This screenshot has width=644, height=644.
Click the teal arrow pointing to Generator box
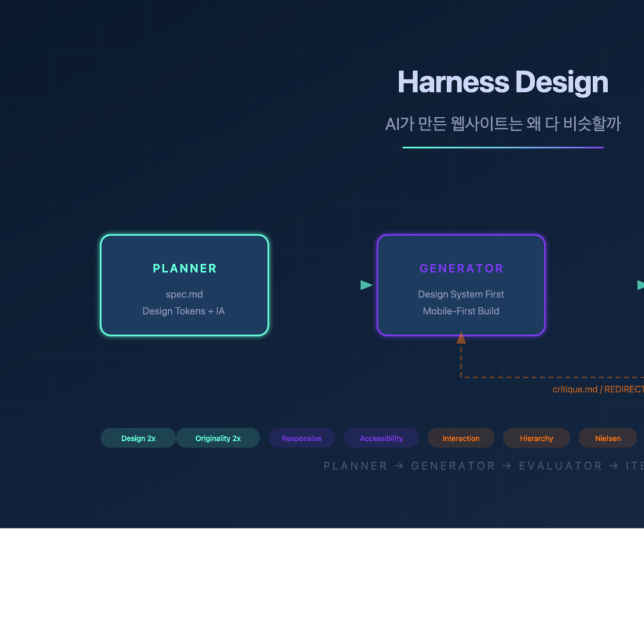point(366,285)
